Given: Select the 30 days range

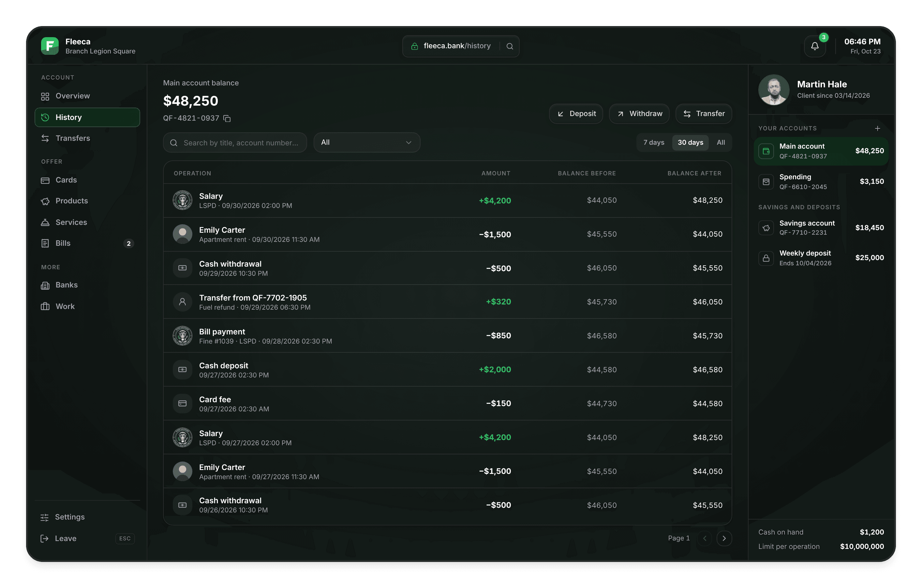Looking at the screenshot, I should click(690, 142).
